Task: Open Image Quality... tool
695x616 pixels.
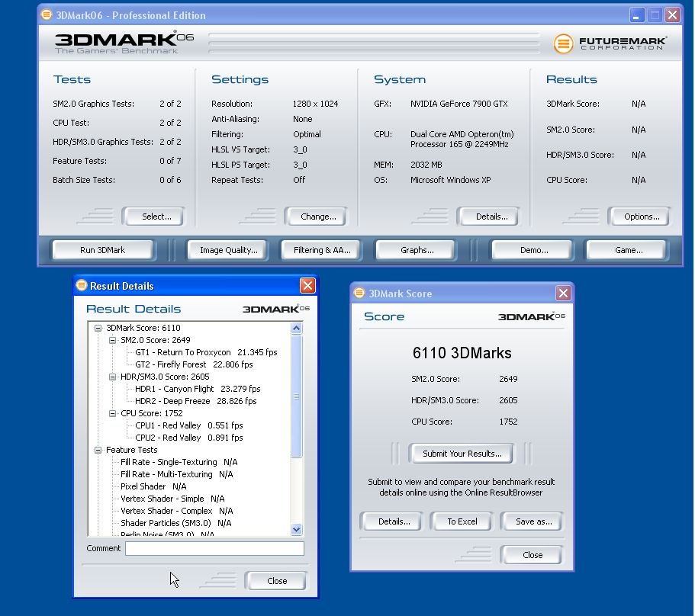Action: pyautogui.click(x=228, y=250)
